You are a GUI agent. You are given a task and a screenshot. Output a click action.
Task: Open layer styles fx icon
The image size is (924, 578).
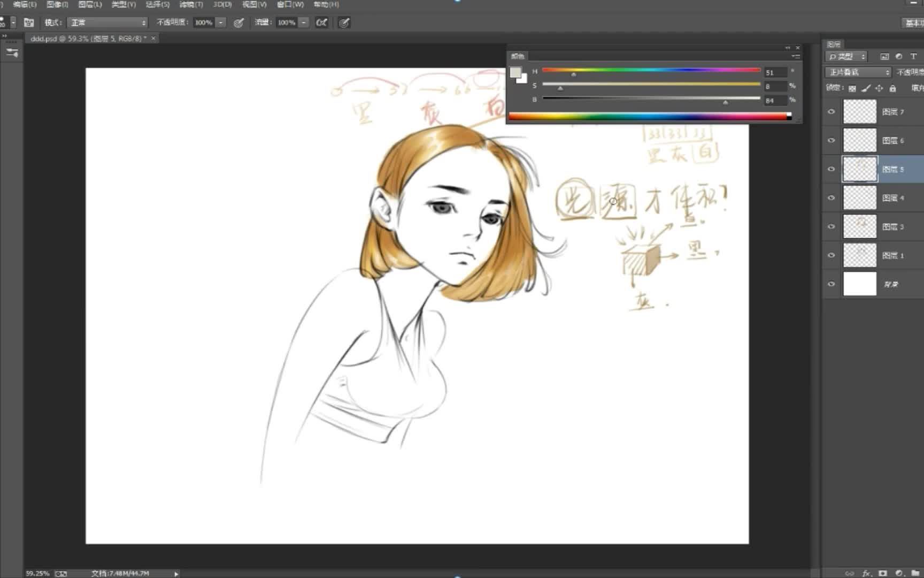tap(866, 573)
